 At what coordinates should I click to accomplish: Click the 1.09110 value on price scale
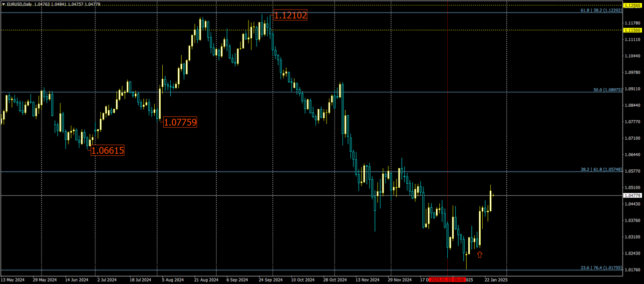(632, 89)
